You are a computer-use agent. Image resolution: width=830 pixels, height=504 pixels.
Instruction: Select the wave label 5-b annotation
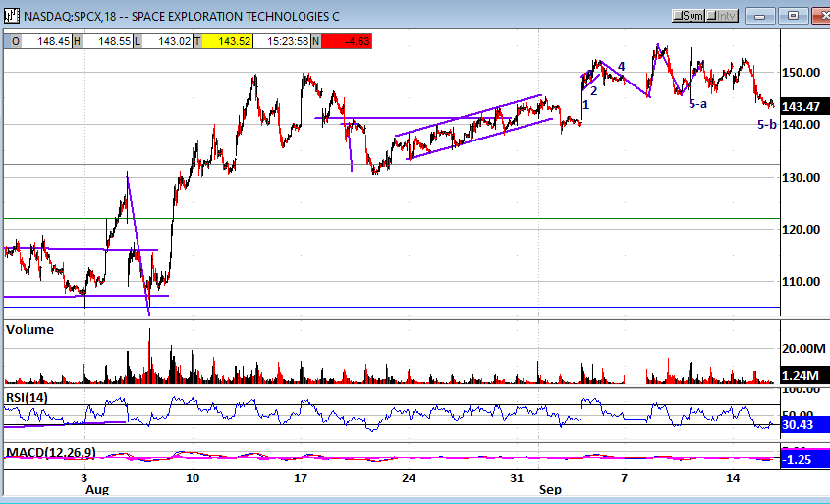point(767,125)
